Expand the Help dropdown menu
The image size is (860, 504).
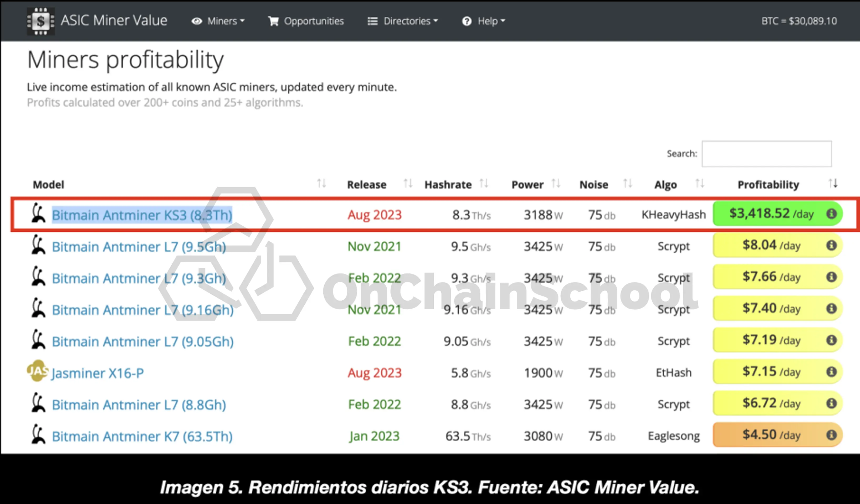click(x=483, y=21)
